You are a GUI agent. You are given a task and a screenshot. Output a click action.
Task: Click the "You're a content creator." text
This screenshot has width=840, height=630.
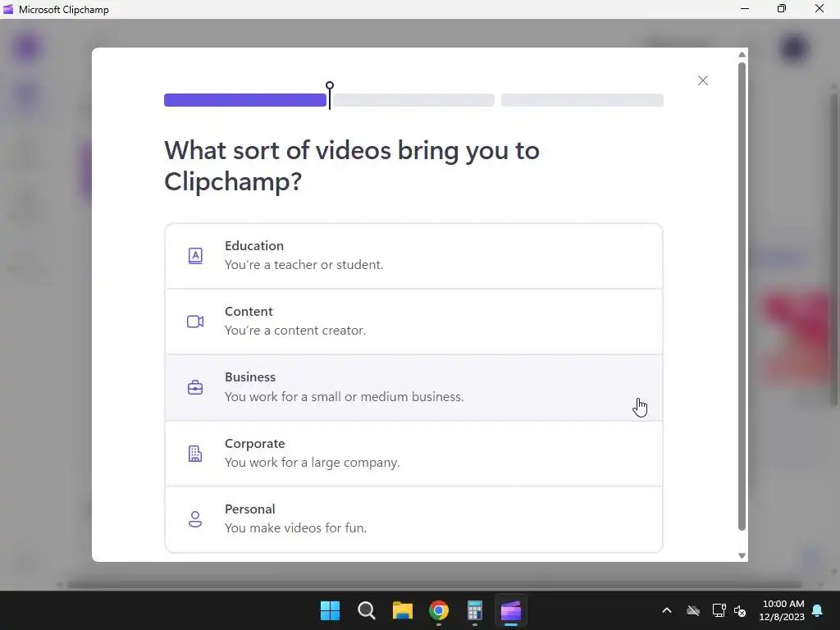point(295,331)
